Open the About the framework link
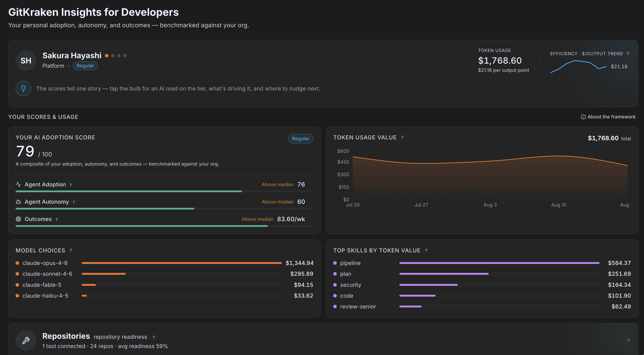The height and width of the screenshot is (355, 644). 608,117
